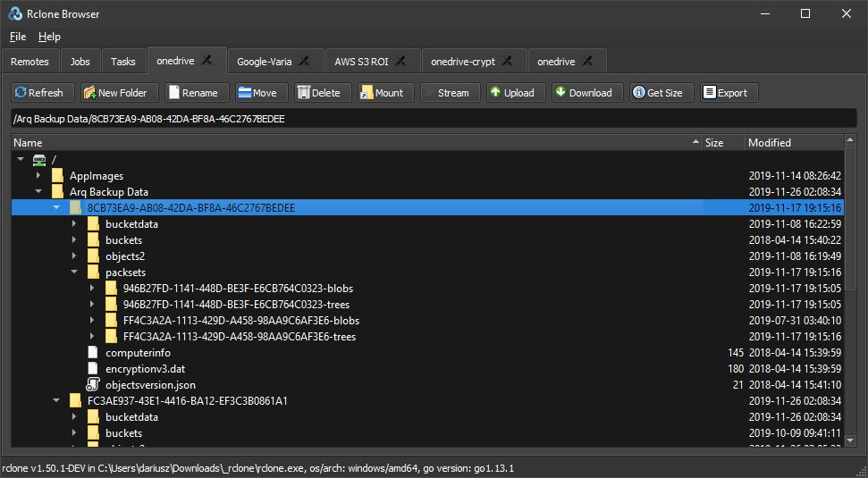Image resolution: width=868 pixels, height=478 pixels.
Task: Open the Help menu
Action: coord(49,37)
